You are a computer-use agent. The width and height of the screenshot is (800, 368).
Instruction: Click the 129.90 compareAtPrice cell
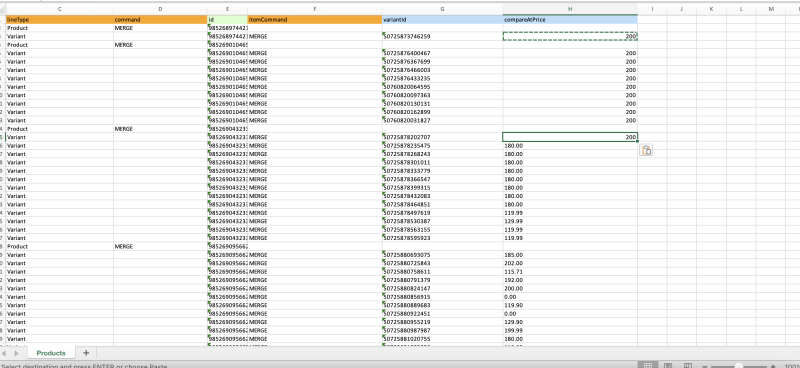pos(570,322)
